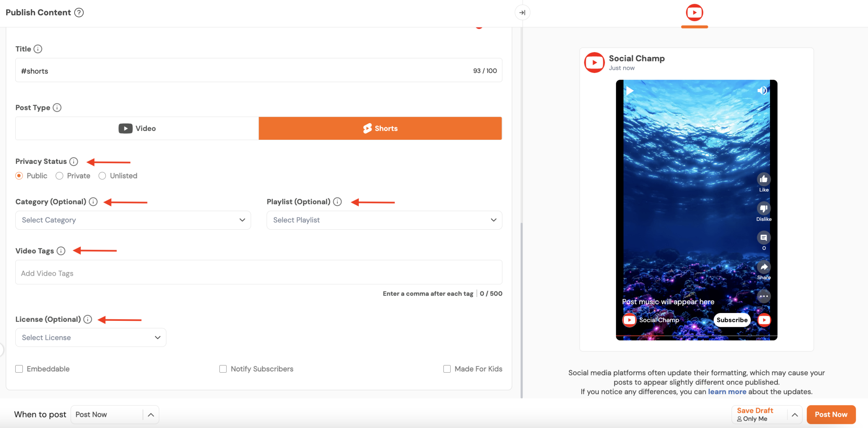
Task: Click the Like thumbs-up icon in preview
Action: [764, 179]
